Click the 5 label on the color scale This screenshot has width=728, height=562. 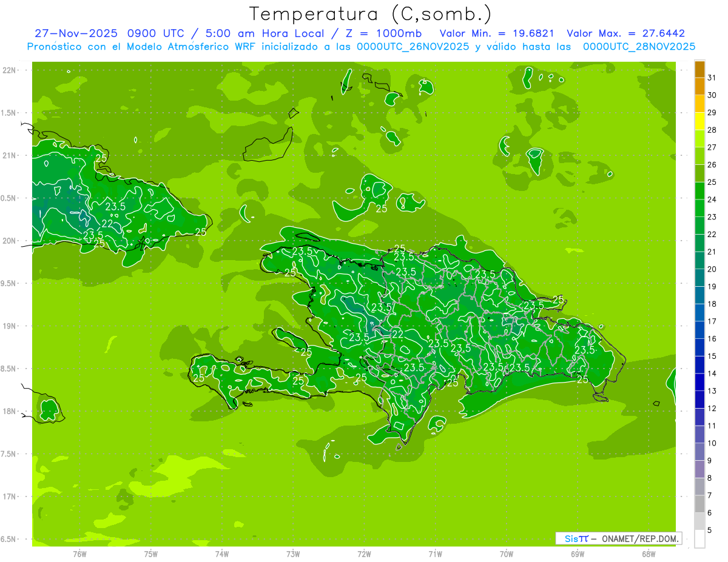pos(710,530)
